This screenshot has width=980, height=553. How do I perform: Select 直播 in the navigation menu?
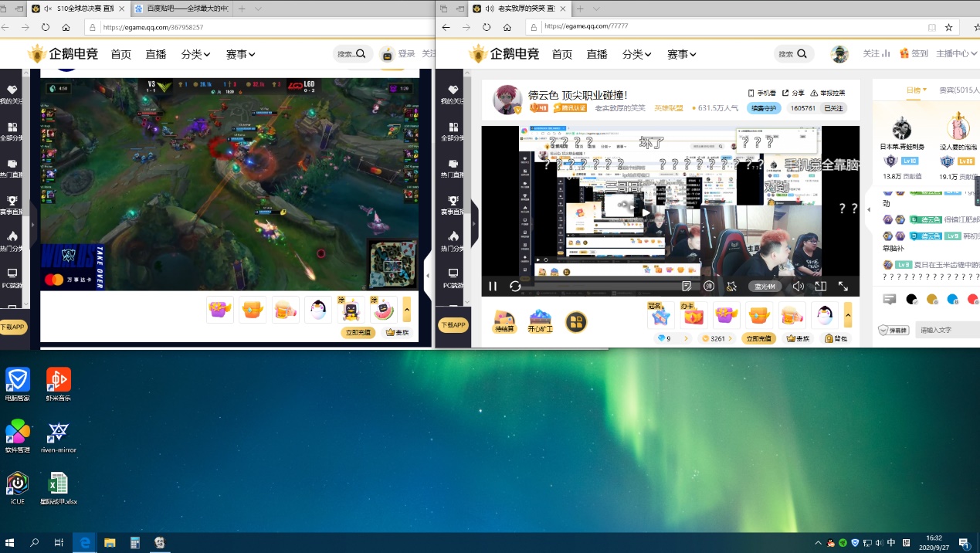596,54
